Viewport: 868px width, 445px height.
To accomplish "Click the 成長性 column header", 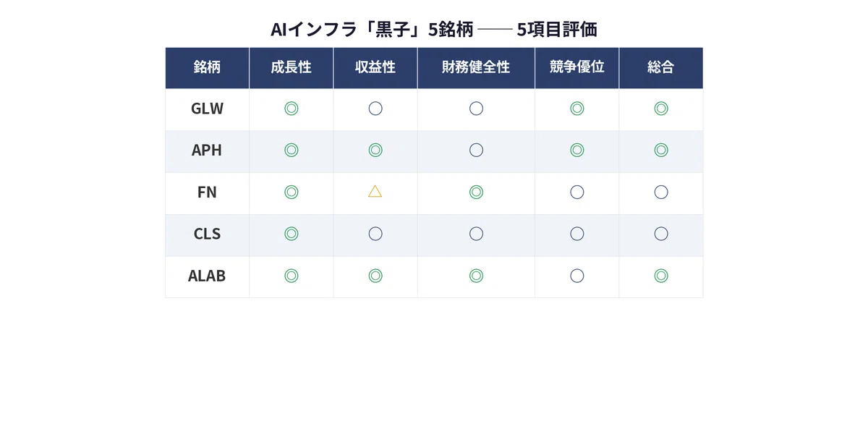I will tap(292, 68).
